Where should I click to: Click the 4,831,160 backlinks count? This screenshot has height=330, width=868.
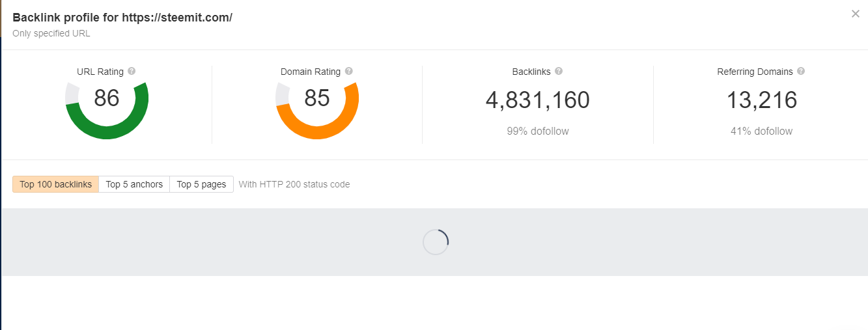[x=537, y=100]
